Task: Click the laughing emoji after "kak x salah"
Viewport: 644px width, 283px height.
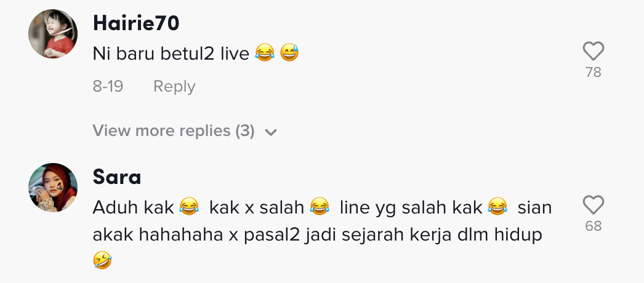Action: (x=319, y=208)
